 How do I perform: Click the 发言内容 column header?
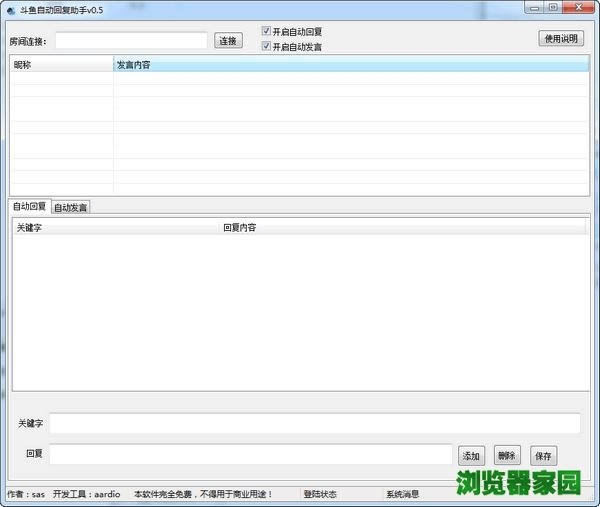click(x=351, y=65)
